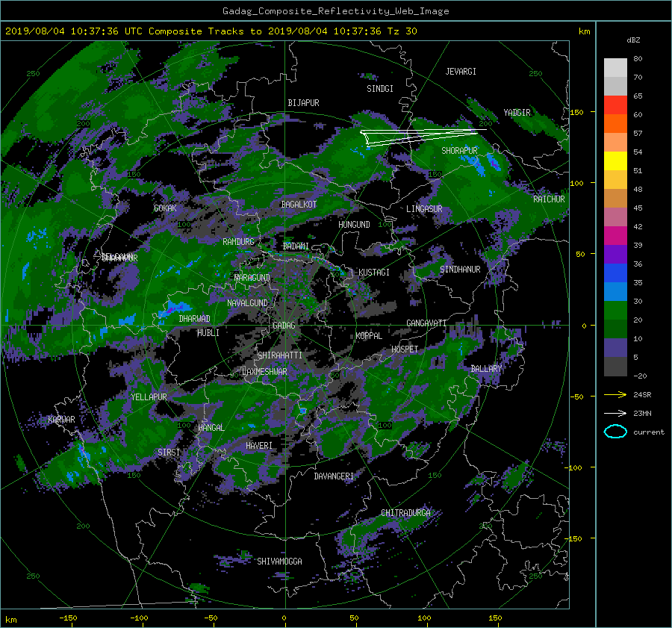The width and height of the screenshot is (672, 628).
Task: Click the Gadag_Composite_Reflectivity_Web_Image title
Action: (335, 11)
